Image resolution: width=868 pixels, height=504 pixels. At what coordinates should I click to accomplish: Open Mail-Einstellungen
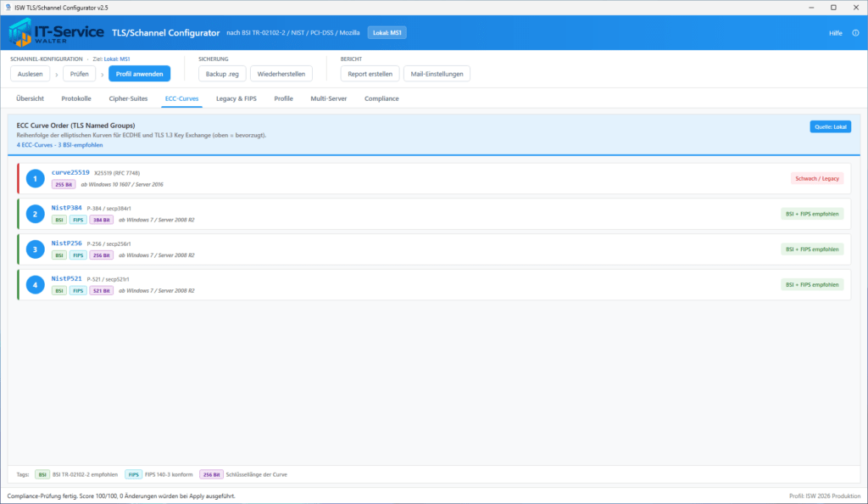(x=437, y=74)
